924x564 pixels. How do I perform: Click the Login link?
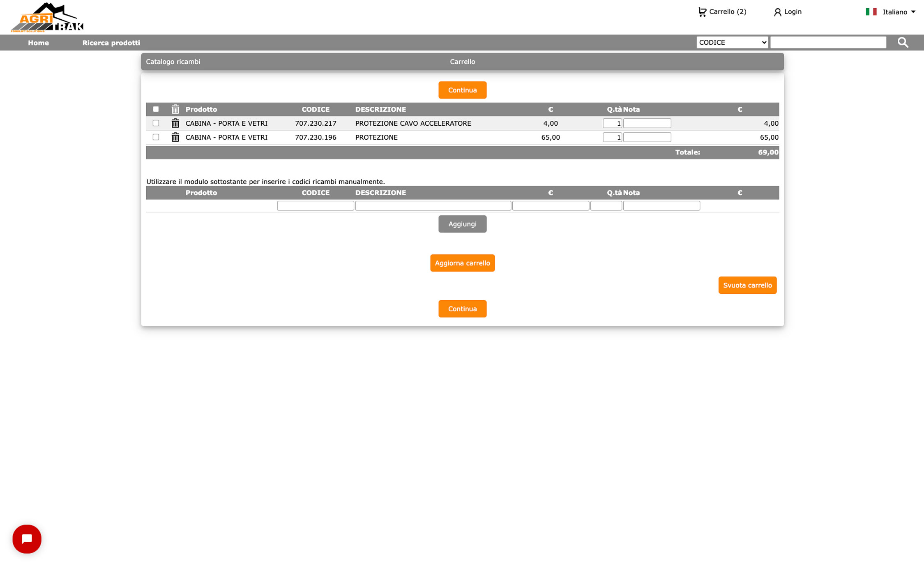793,12
